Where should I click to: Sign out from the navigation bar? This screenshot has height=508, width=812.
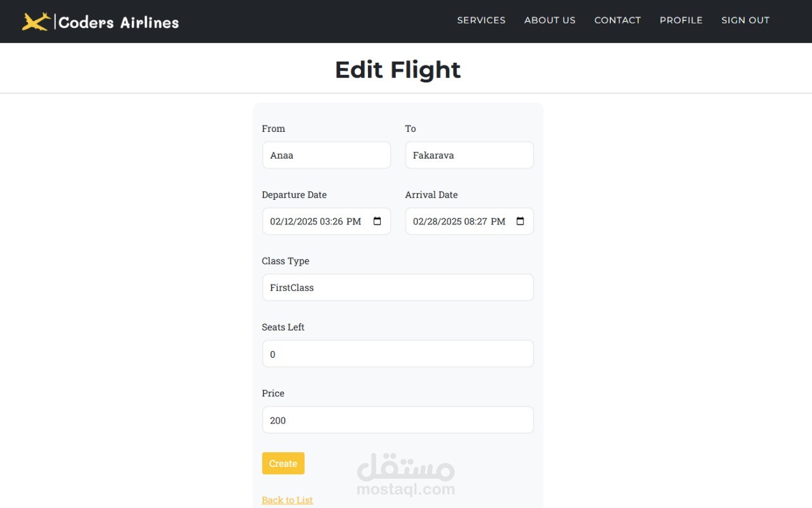(x=745, y=20)
